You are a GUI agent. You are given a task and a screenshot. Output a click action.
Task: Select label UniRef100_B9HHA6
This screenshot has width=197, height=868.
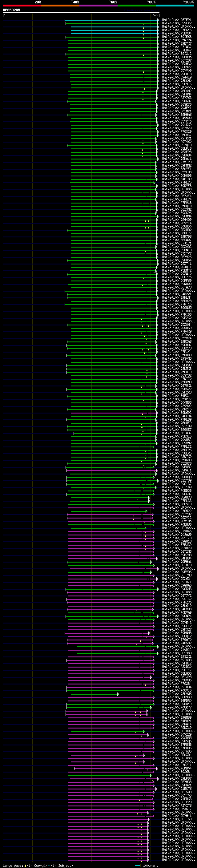(x=176, y=115)
